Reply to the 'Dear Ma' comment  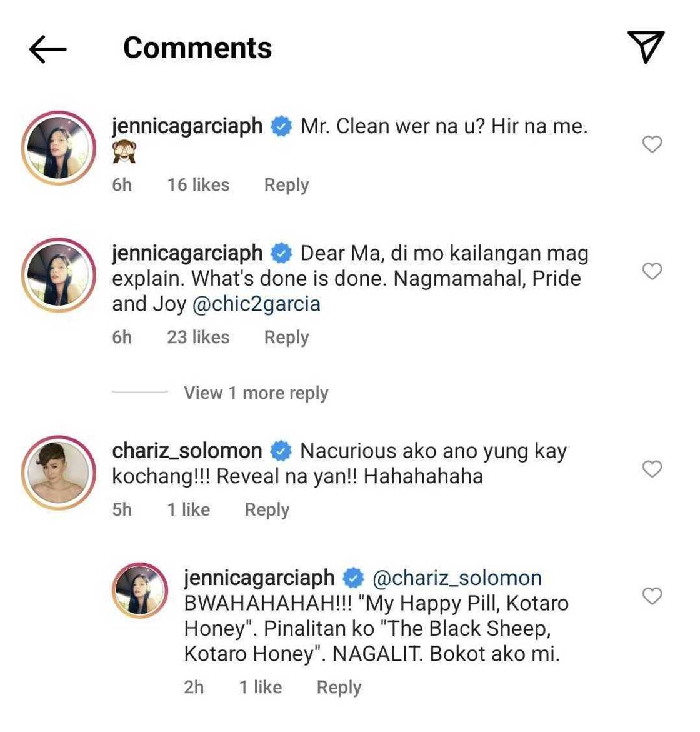pyautogui.click(x=286, y=338)
